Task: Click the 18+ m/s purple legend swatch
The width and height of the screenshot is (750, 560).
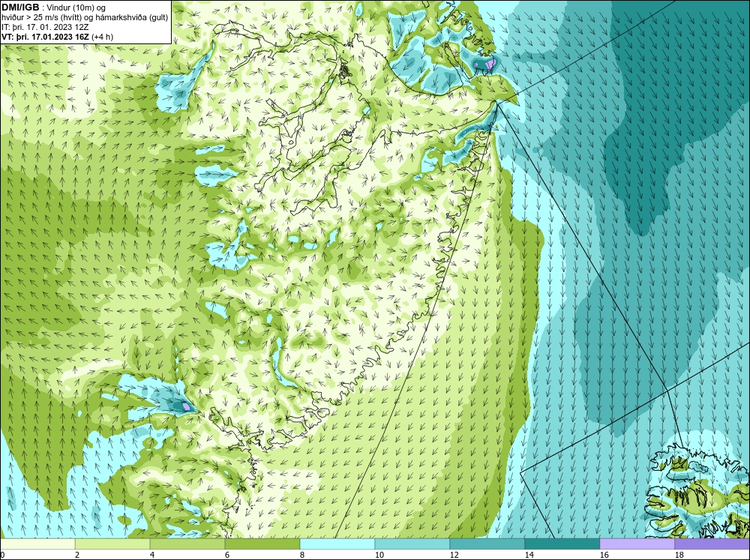Action: [712, 544]
